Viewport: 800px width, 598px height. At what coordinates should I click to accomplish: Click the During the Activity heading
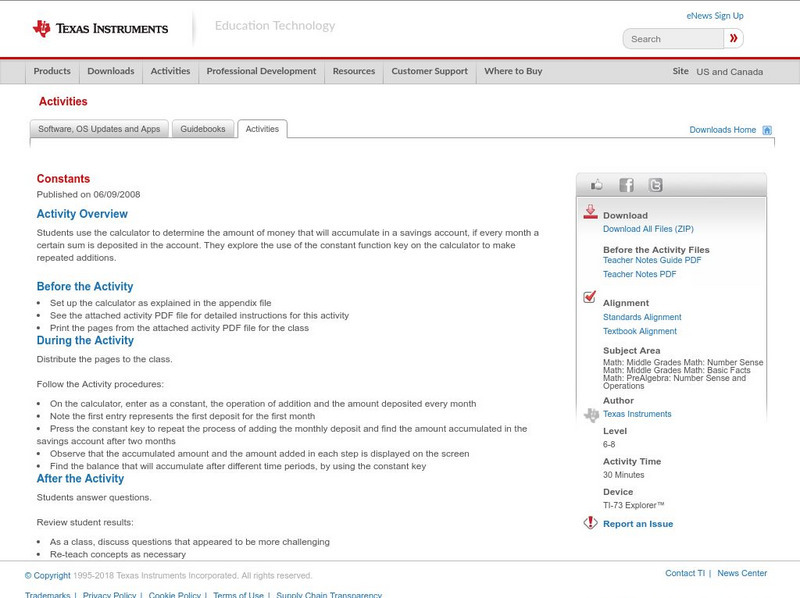(85, 340)
